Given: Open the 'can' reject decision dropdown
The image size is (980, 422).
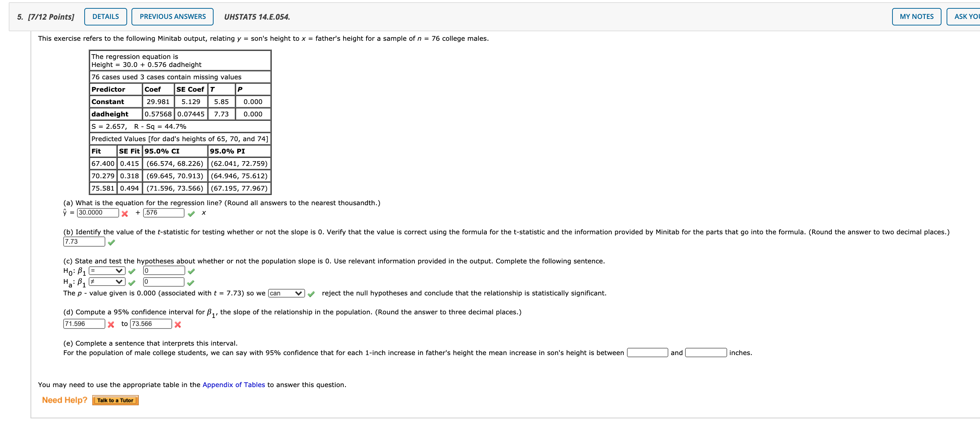Looking at the screenshot, I should (286, 293).
